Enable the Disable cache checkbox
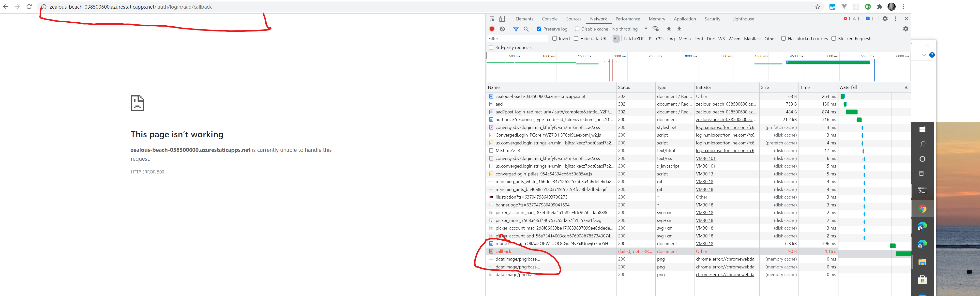Viewport: 980px width, 296px height. (577, 29)
